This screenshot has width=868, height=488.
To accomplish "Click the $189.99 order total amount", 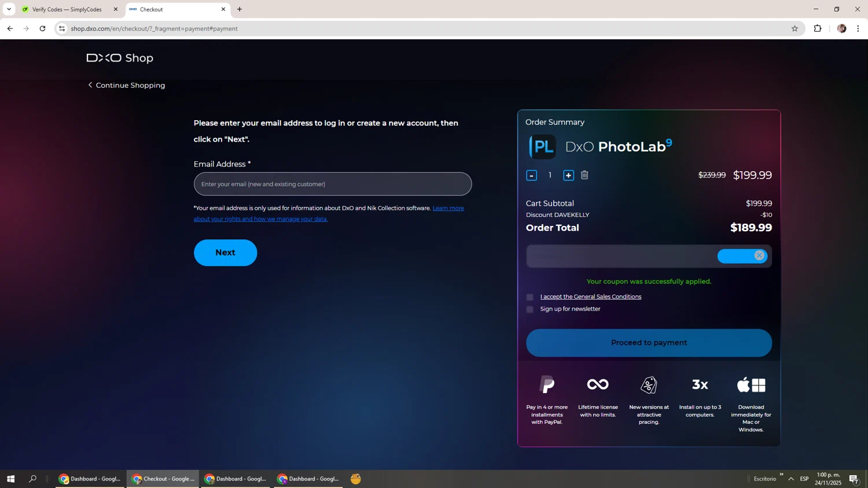I will pos(751,228).
